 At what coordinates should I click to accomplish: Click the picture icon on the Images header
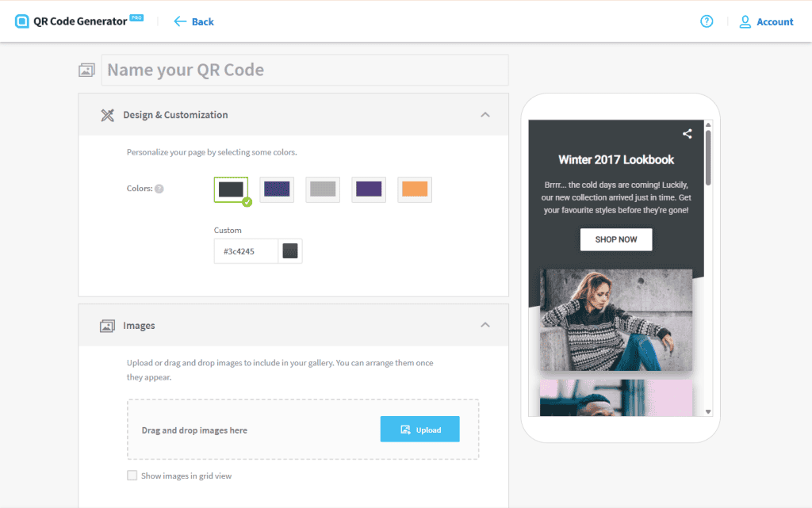tap(107, 325)
